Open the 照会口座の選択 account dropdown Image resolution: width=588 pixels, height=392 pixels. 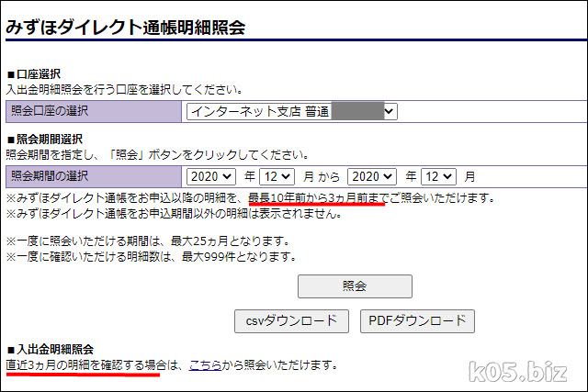pyautogui.click(x=292, y=112)
